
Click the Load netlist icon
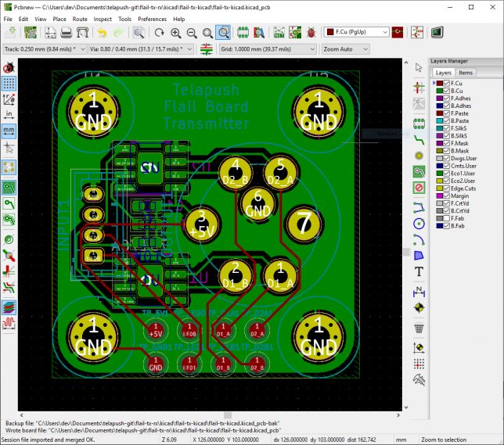[279, 32]
